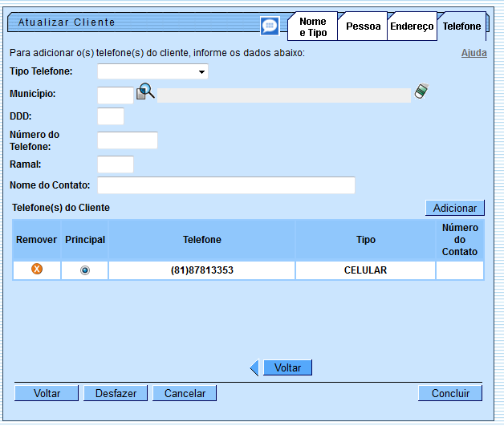Click the blue left arrow beside Voltar
Screen dimensions: 504x426
click(254, 368)
